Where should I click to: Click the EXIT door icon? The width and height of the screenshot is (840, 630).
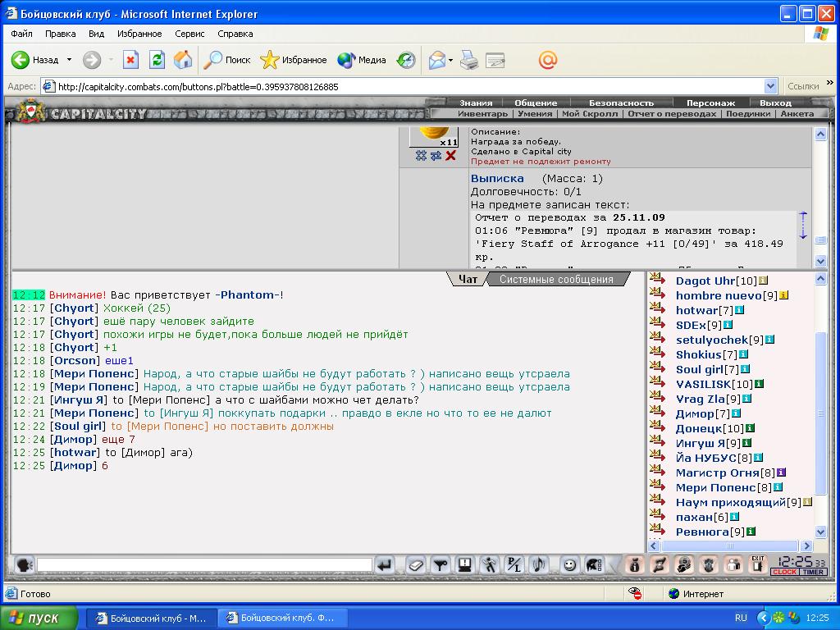click(757, 564)
